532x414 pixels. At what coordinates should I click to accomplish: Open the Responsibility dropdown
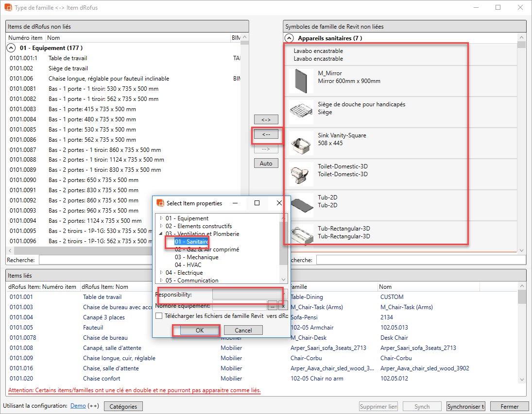click(x=247, y=294)
